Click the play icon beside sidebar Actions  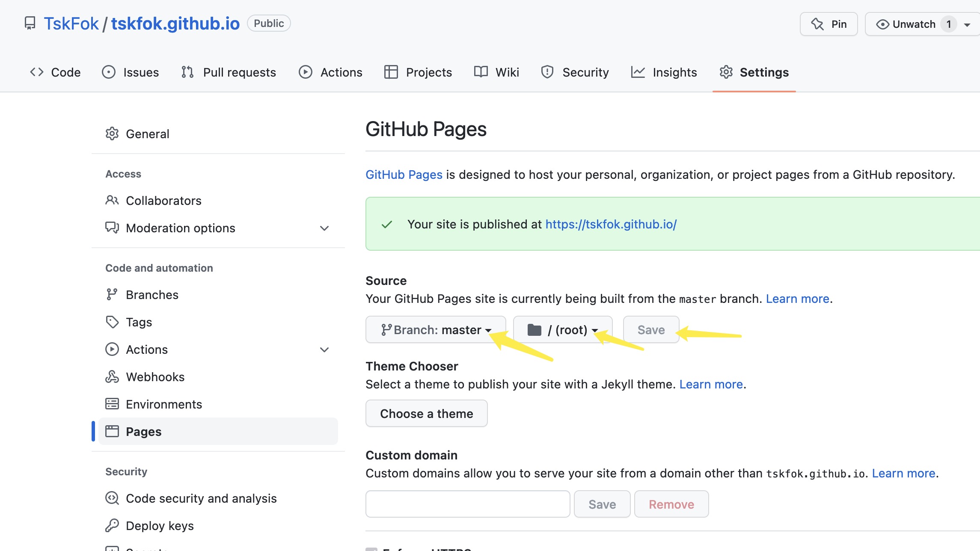pos(112,350)
